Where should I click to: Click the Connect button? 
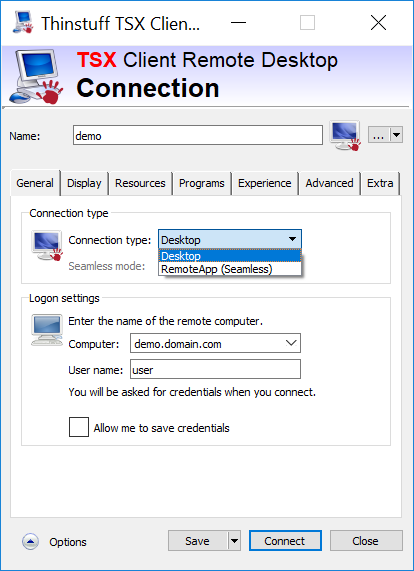(285, 541)
